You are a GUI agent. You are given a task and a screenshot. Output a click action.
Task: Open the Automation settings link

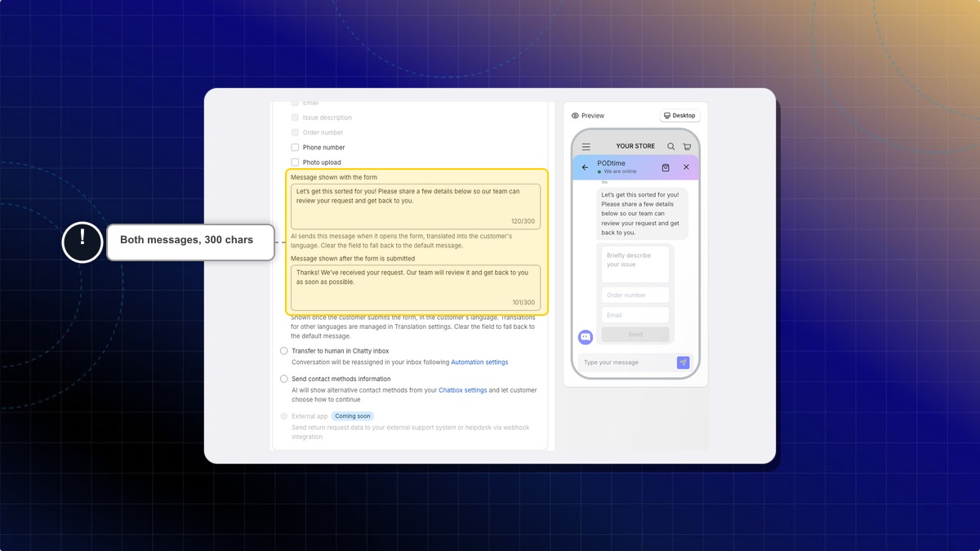[479, 362]
